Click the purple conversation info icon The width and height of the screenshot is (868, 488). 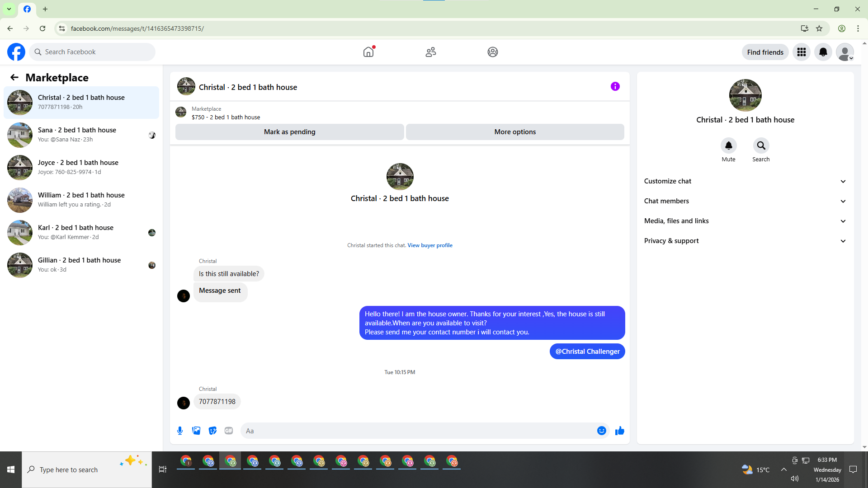pos(615,86)
